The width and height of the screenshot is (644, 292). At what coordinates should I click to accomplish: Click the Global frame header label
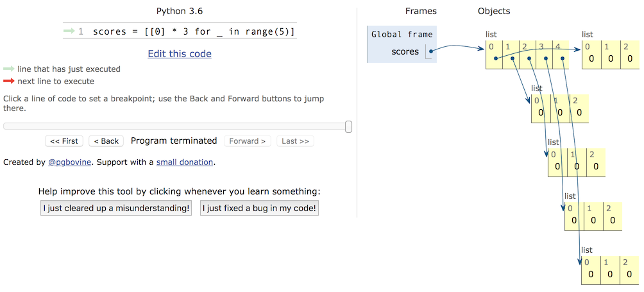pyautogui.click(x=402, y=35)
